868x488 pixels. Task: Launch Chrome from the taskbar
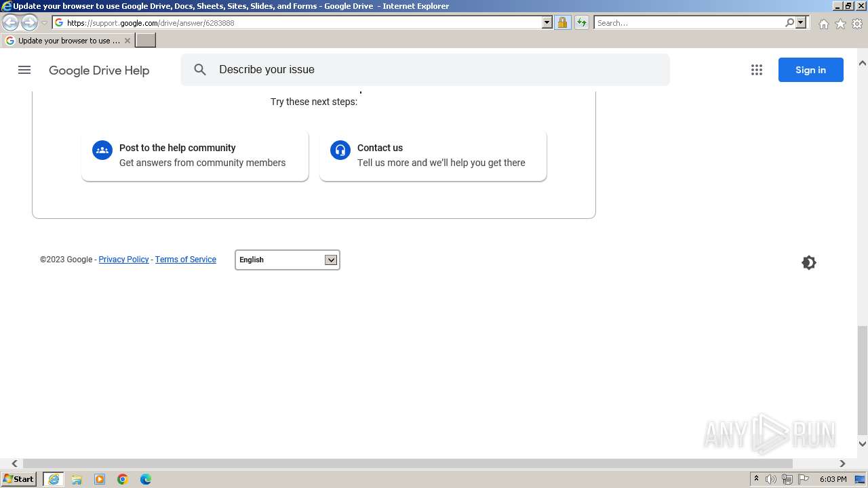pyautogui.click(x=123, y=479)
